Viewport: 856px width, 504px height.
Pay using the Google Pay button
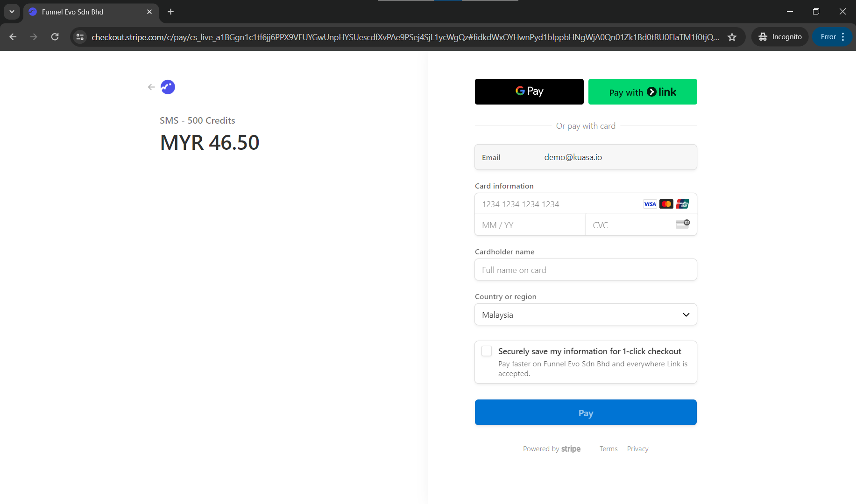[529, 91]
